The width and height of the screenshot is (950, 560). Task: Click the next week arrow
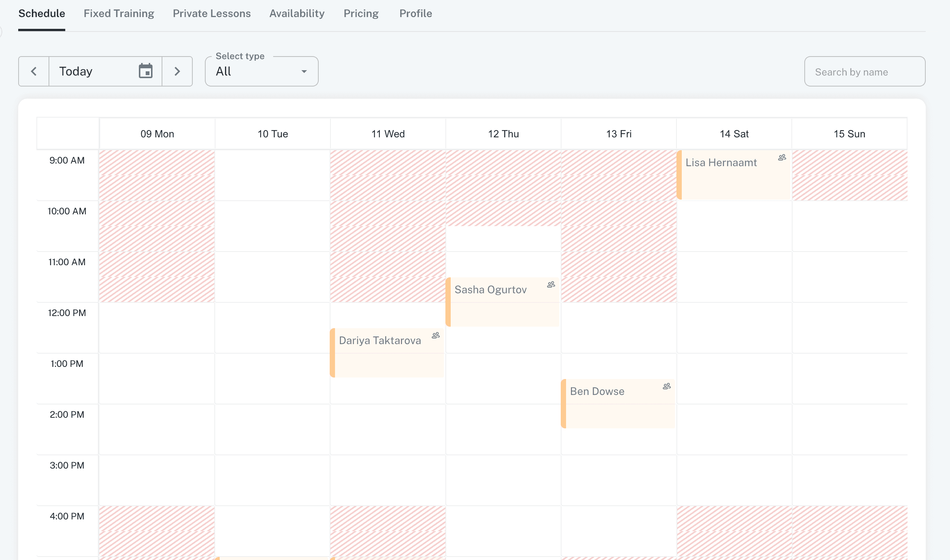(177, 71)
